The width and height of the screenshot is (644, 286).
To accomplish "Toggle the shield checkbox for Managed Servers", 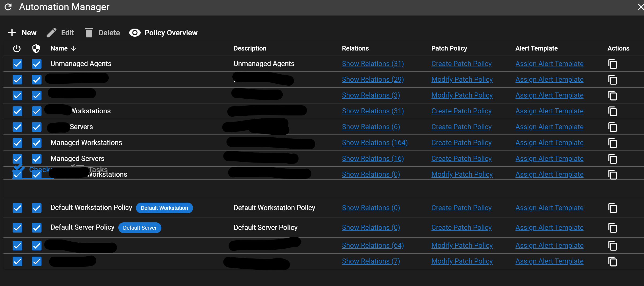I will (x=36, y=159).
